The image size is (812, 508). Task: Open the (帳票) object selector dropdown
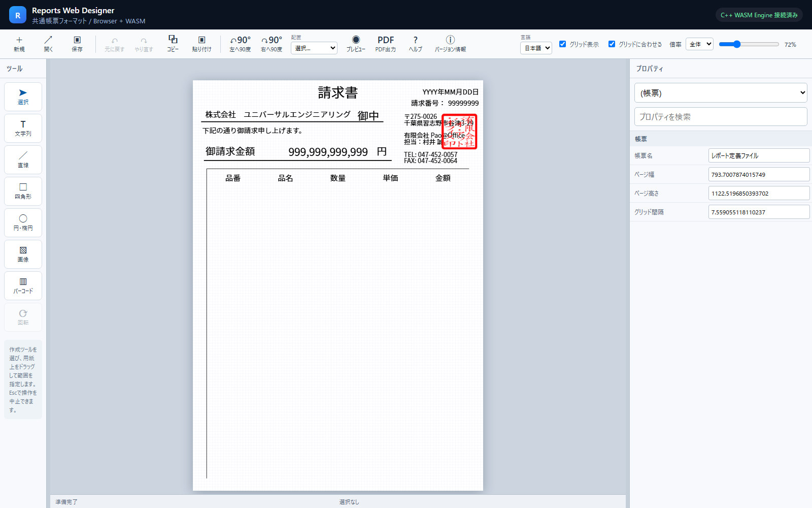pos(721,93)
